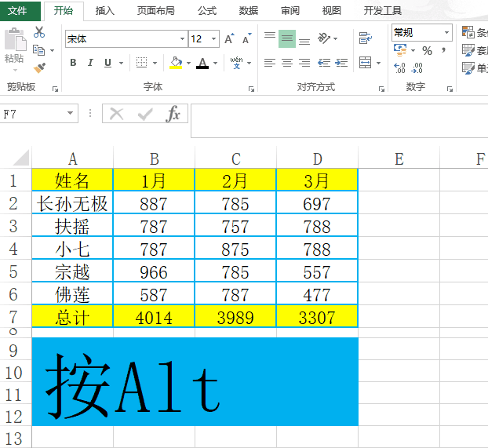This screenshot has height=448, width=488.
Task: Increase font size with larger A
Action: (229, 38)
